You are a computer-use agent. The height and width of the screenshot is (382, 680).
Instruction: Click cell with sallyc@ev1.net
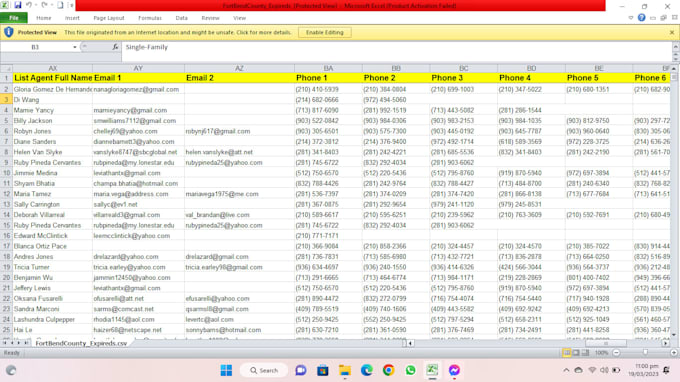(138, 204)
